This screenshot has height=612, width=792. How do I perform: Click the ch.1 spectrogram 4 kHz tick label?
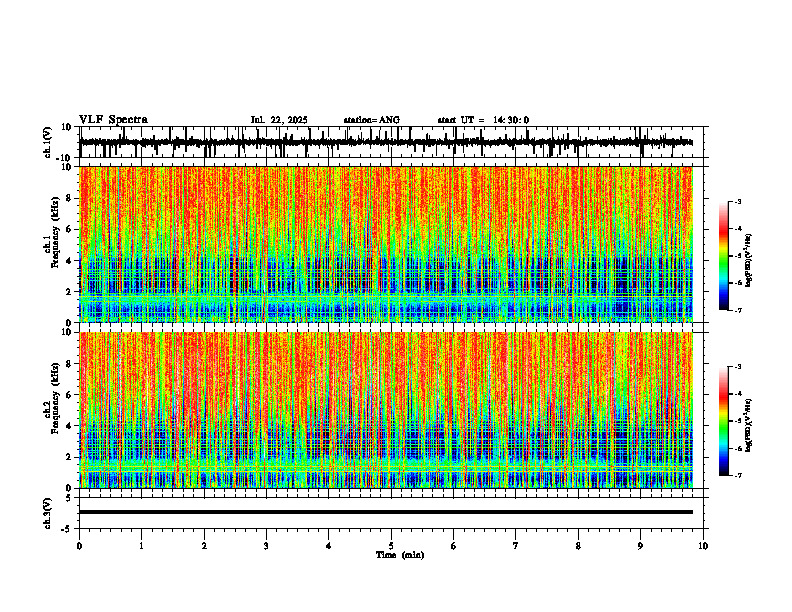pyautogui.click(x=70, y=261)
